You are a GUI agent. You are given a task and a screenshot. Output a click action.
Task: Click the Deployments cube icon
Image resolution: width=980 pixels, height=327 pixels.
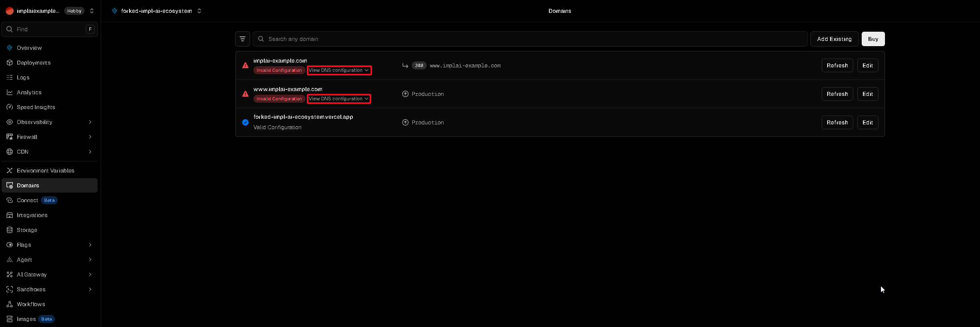(x=10, y=63)
